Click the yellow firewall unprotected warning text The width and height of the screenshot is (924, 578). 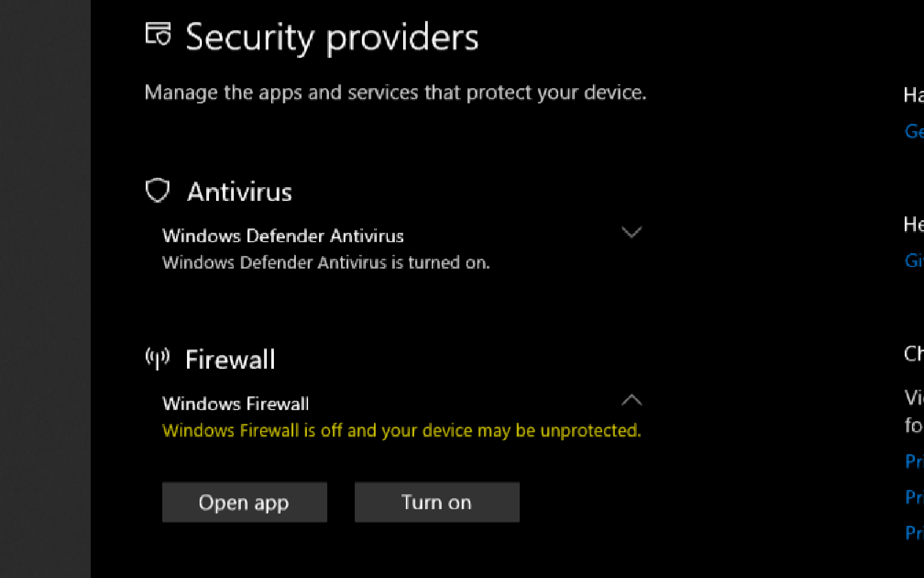402,430
